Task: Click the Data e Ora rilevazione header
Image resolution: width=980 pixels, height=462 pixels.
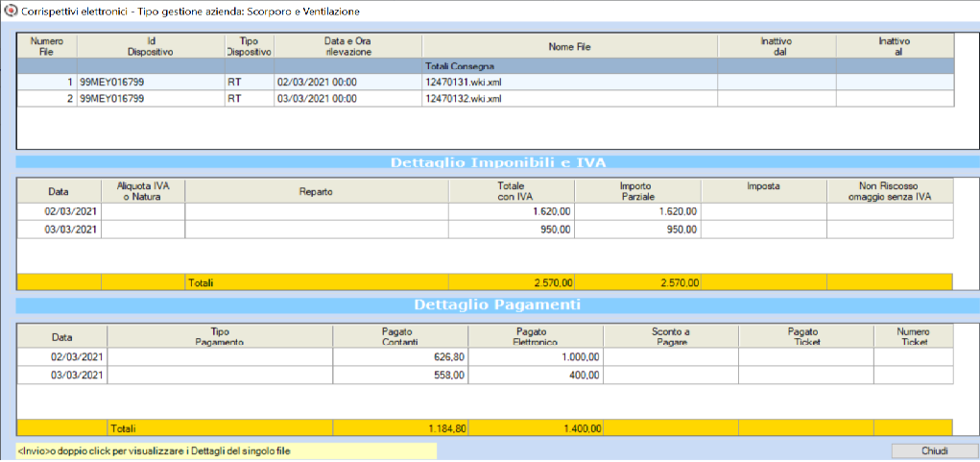Action: (348, 47)
